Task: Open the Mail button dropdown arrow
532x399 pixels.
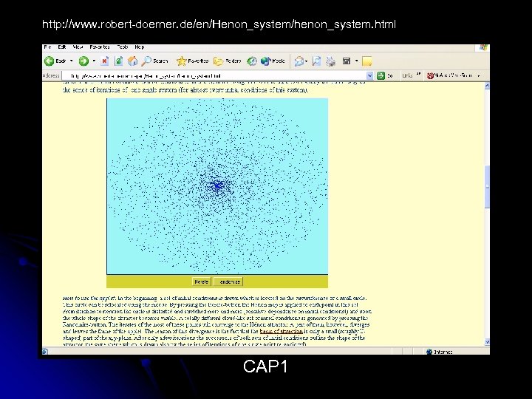Action: click(x=306, y=61)
